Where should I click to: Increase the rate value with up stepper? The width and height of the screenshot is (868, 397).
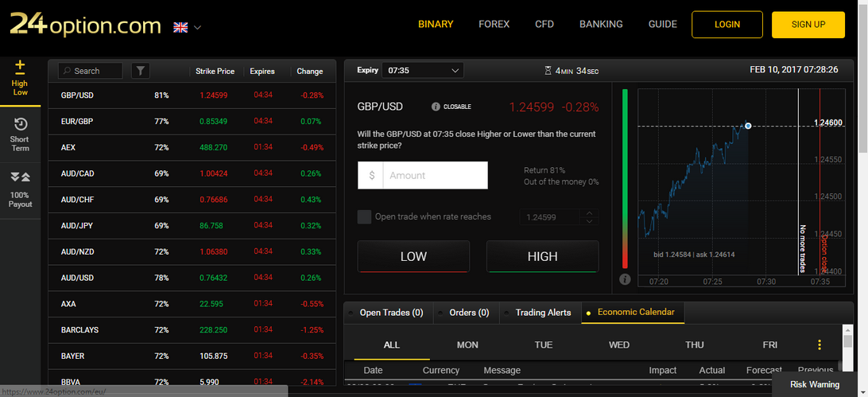(590, 212)
